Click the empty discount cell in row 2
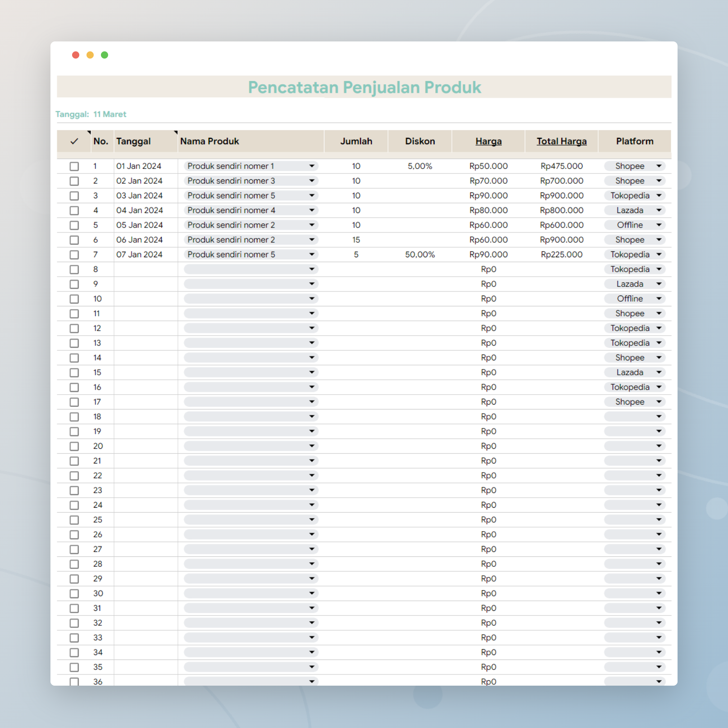728x728 pixels. point(420,181)
